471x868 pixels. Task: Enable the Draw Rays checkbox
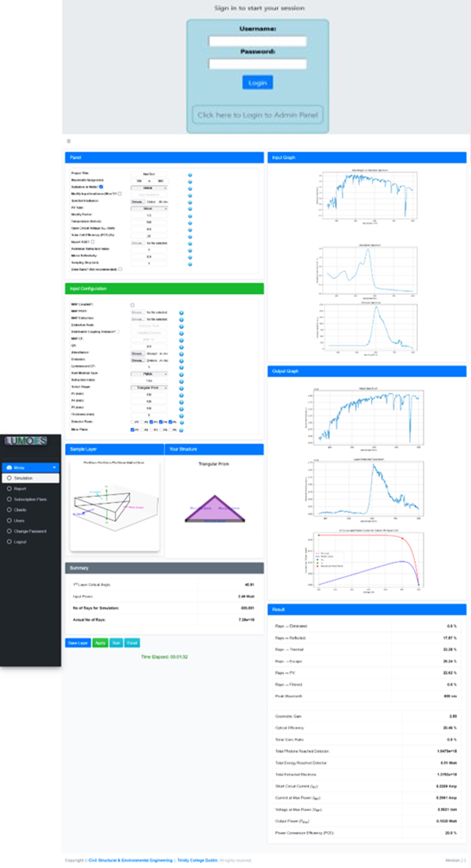120,269
